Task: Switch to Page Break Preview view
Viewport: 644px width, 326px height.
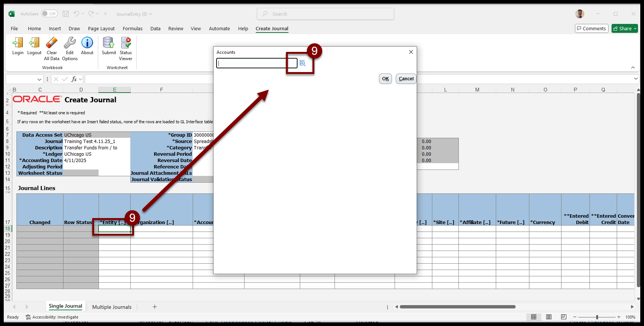Action: (x=563, y=317)
